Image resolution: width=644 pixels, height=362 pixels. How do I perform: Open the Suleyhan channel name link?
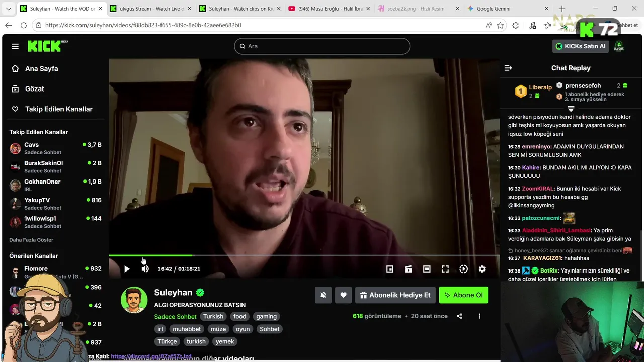(173, 293)
